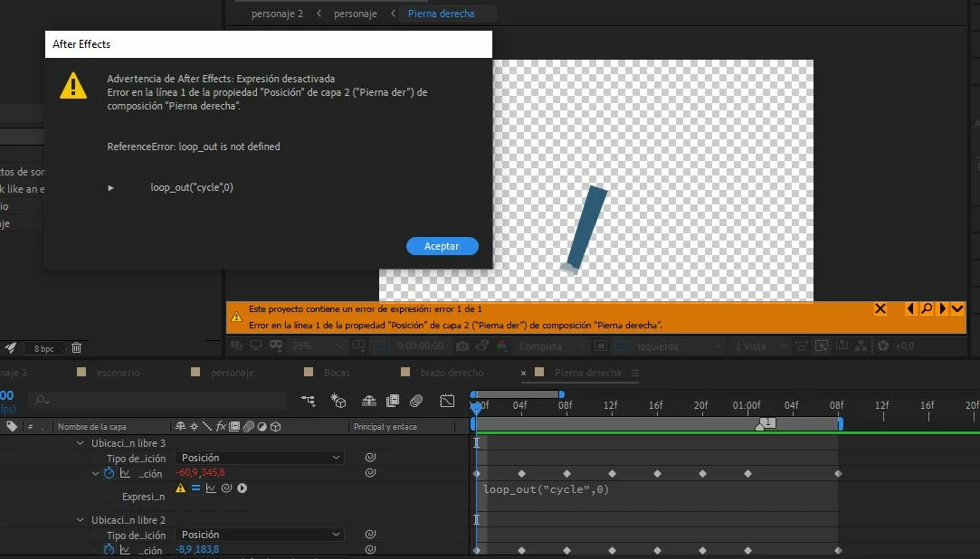The height and width of the screenshot is (559, 980).
Task: Click the trash icon in project panel
Action: tap(76, 348)
